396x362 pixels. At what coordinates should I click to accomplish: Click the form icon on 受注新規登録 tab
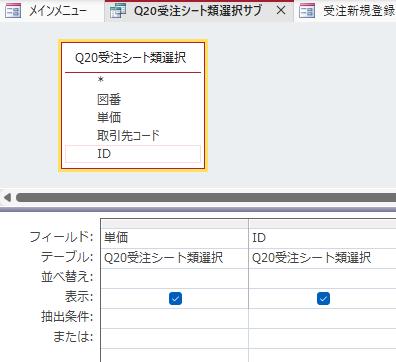(307, 11)
